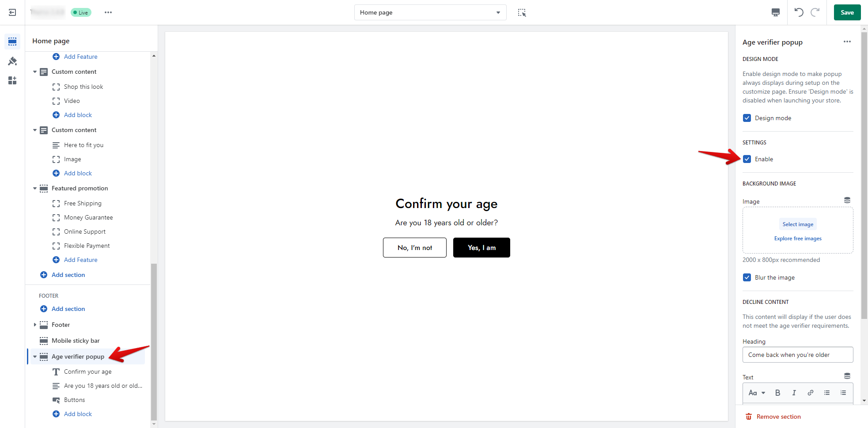Viewport: 868px width, 428px height.
Task: Insert link in text editor
Action: [810, 393]
